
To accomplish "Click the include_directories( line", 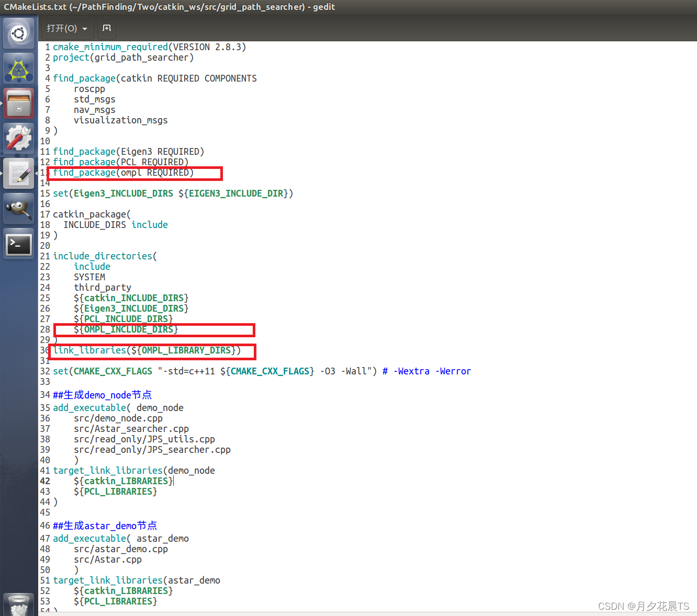I will tap(105, 256).
